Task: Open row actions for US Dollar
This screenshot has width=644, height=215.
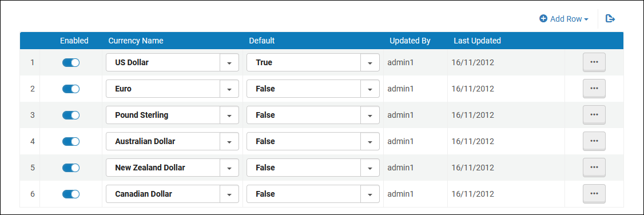Action: 594,62
